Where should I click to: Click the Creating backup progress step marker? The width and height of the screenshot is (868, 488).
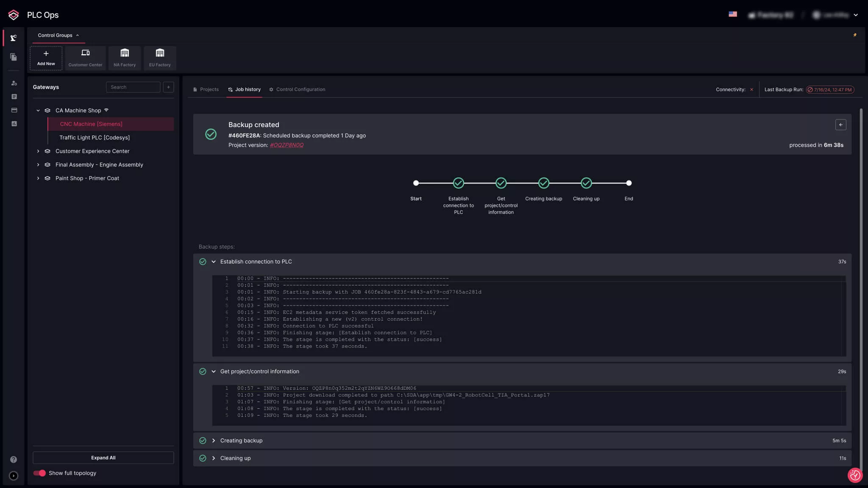[x=543, y=183]
